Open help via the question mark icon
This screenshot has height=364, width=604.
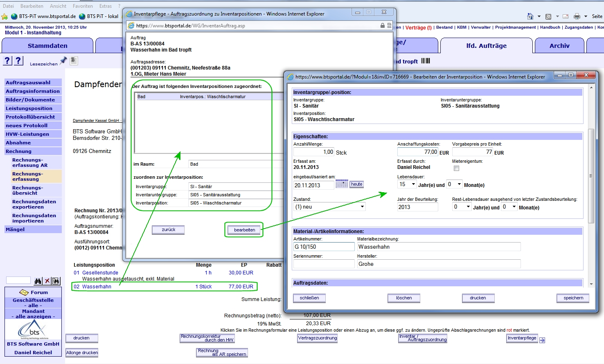tap(7, 61)
